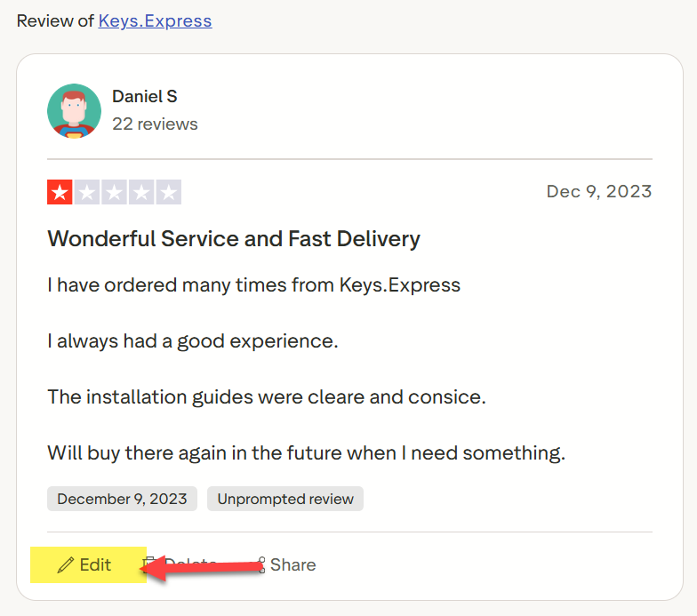Click the share icon beside Share
Screen dimensions: 697x616
pos(260,565)
